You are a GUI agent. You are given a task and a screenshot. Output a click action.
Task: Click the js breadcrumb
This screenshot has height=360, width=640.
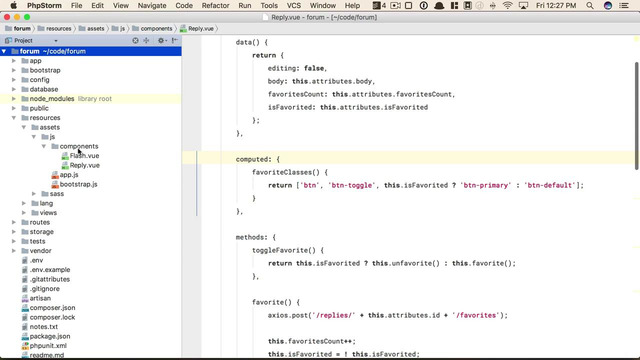coord(118,29)
